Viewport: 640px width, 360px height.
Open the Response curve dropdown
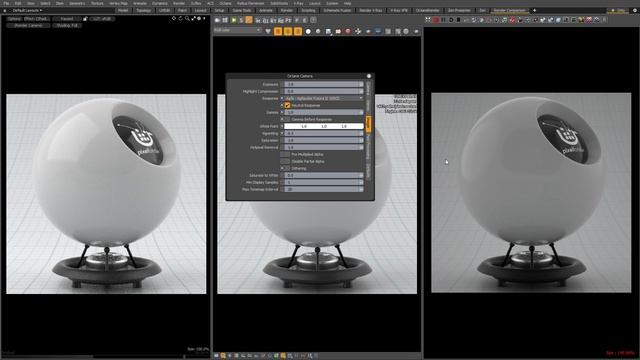[x=324, y=98]
